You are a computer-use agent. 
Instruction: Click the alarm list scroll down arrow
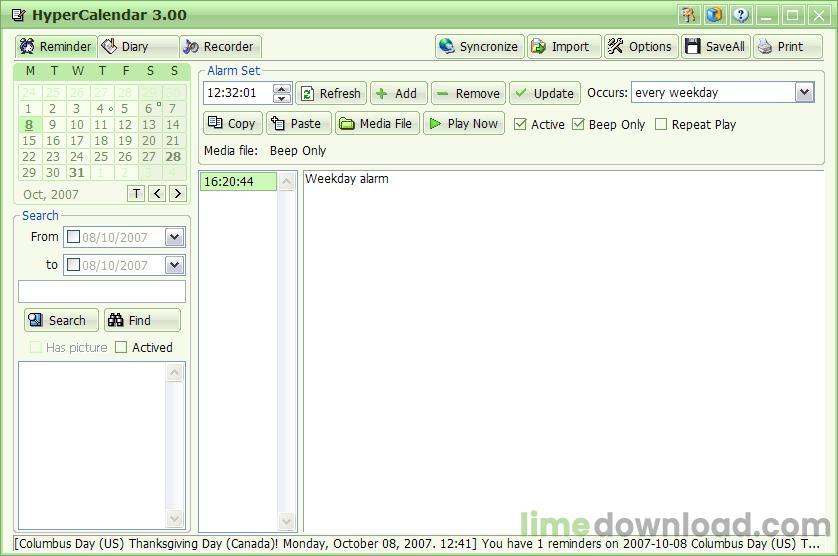click(286, 521)
